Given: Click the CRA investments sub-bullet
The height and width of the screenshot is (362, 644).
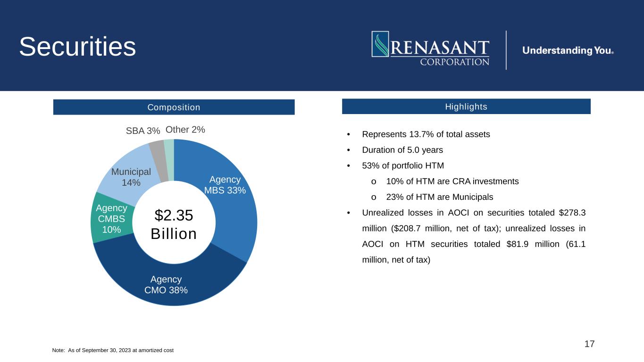Looking at the screenshot, I should [452, 181].
